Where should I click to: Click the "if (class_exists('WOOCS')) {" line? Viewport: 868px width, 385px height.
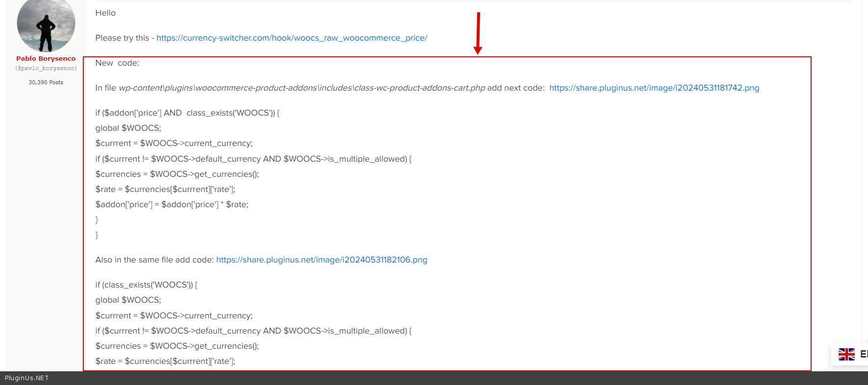pos(146,285)
